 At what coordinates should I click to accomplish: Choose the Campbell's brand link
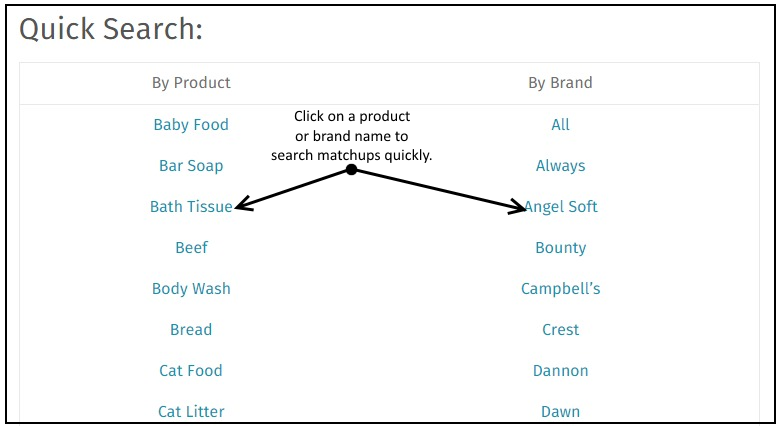pyautogui.click(x=561, y=288)
